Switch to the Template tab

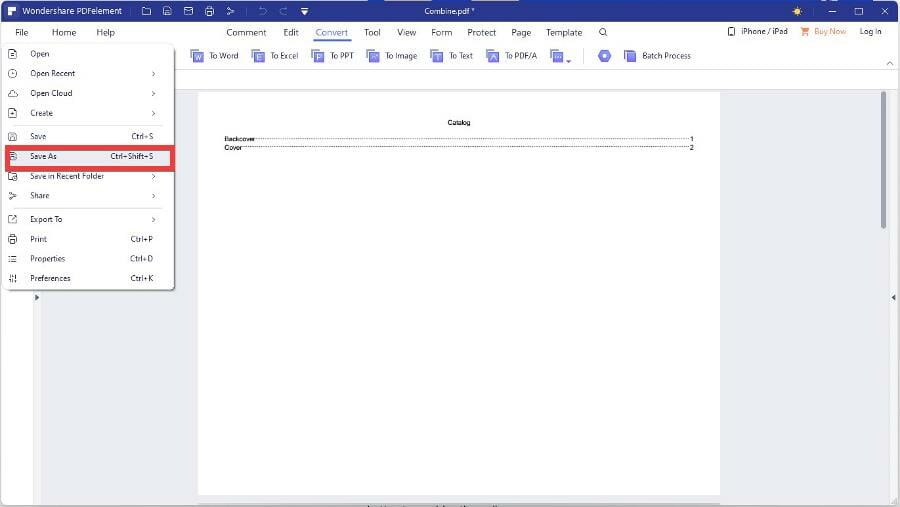[564, 32]
